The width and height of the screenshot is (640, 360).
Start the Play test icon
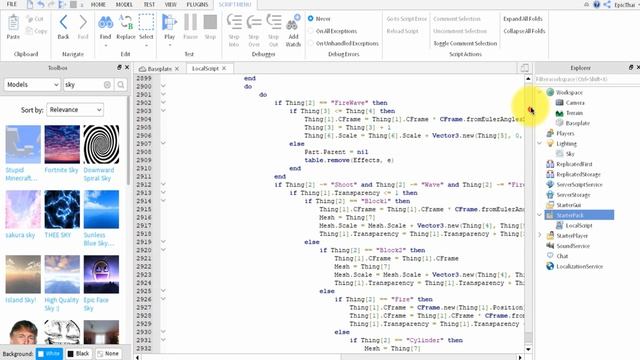click(x=169, y=22)
